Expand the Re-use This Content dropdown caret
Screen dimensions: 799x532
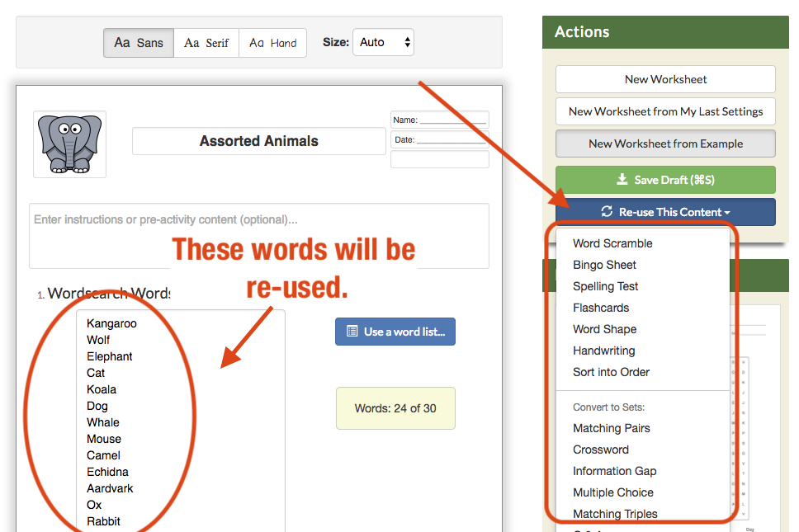727,212
